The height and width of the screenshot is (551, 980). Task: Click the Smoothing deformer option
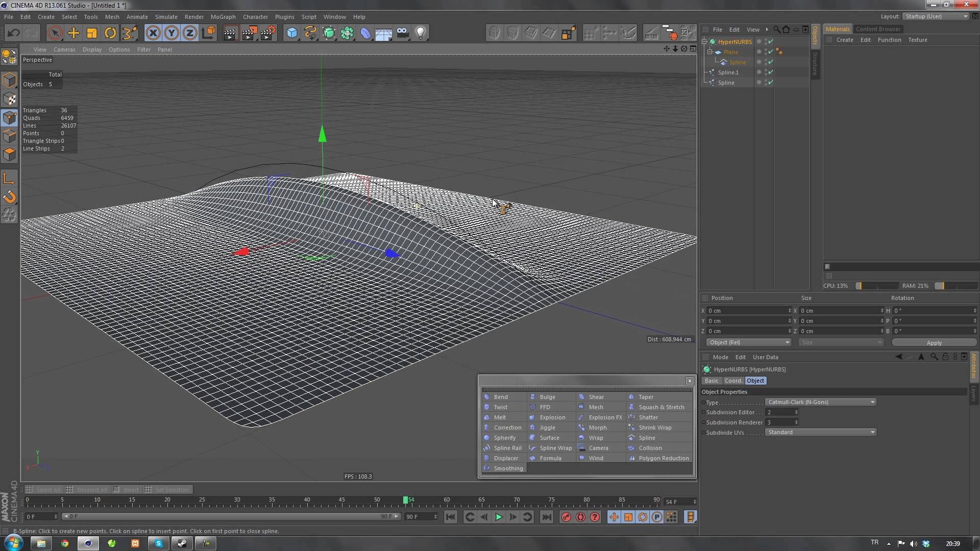point(508,468)
